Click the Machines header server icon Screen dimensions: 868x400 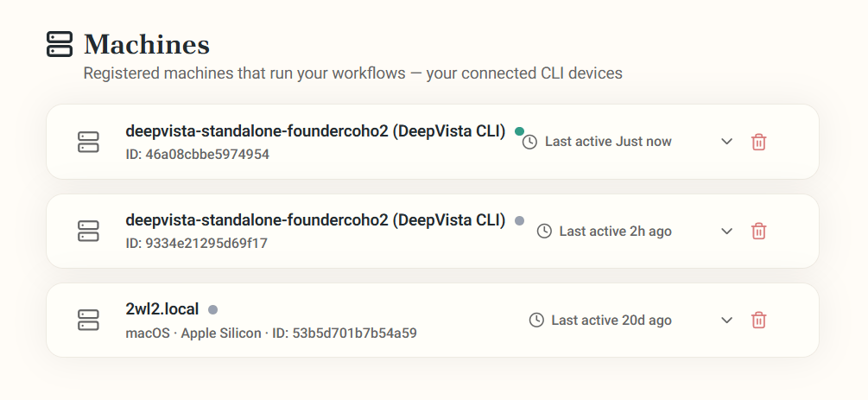pos(60,44)
